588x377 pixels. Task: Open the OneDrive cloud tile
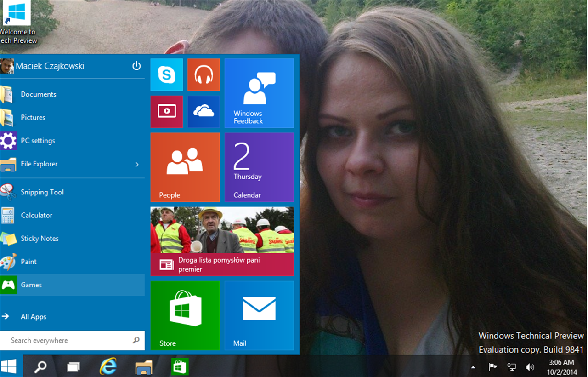pyautogui.click(x=204, y=111)
